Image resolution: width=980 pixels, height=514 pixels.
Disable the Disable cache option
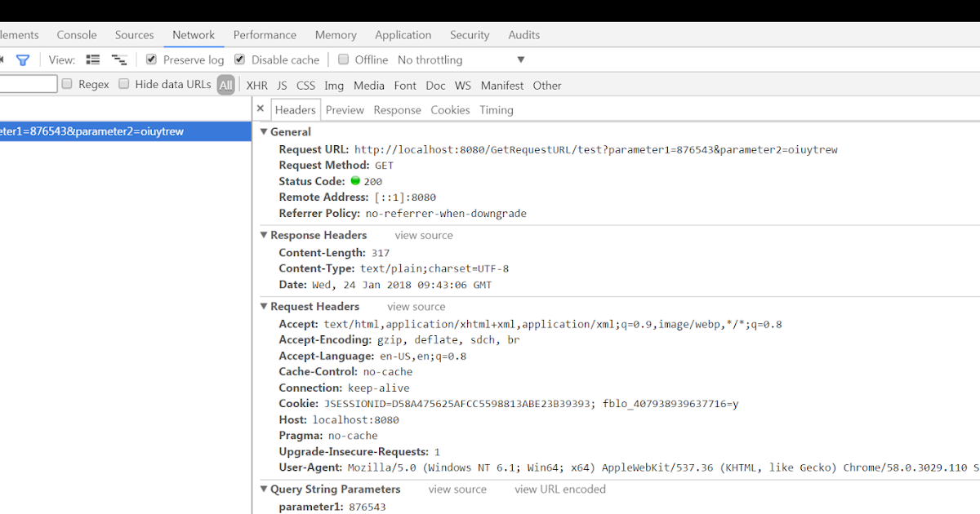(238, 59)
